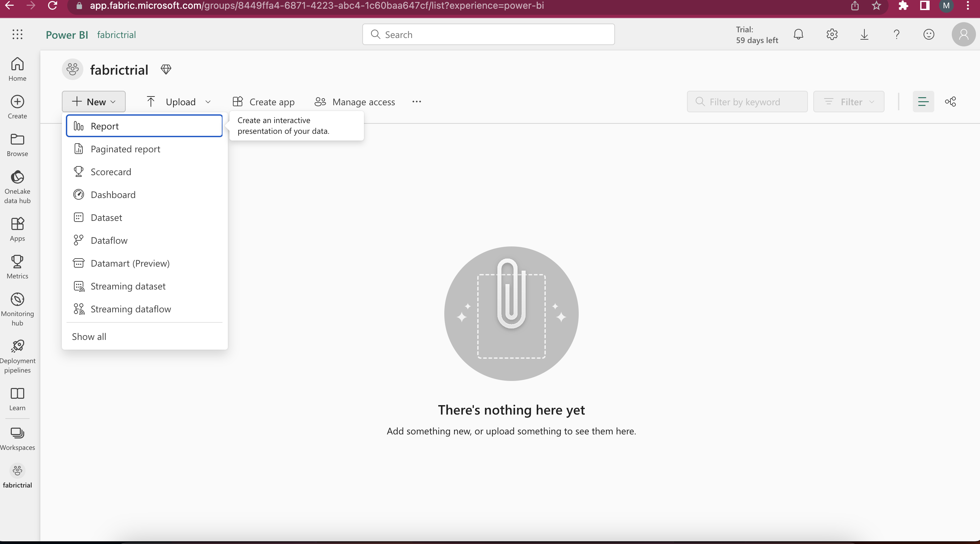This screenshot has height=544, width=980.
Task: Click the browser address bar URL
Action: 317,6
